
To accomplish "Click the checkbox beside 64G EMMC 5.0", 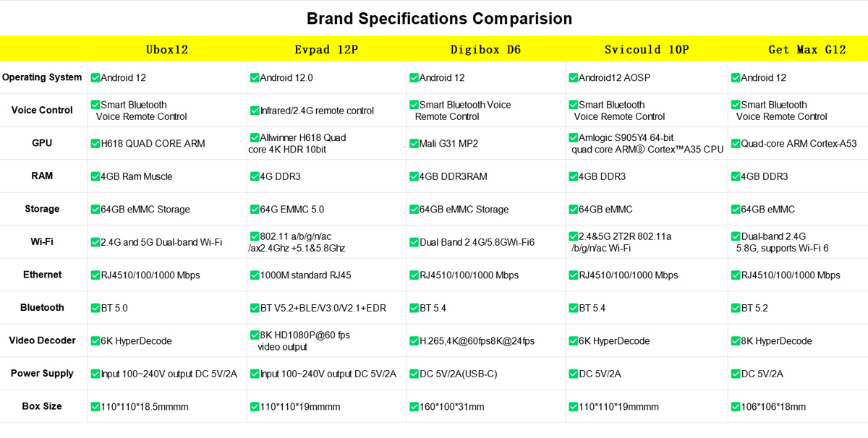I will [x=255, y=210].
